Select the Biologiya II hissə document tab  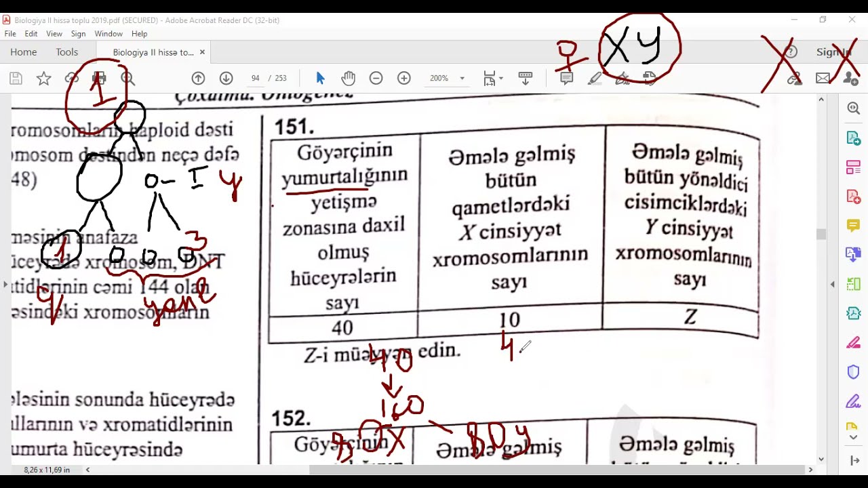coord(153,52)
